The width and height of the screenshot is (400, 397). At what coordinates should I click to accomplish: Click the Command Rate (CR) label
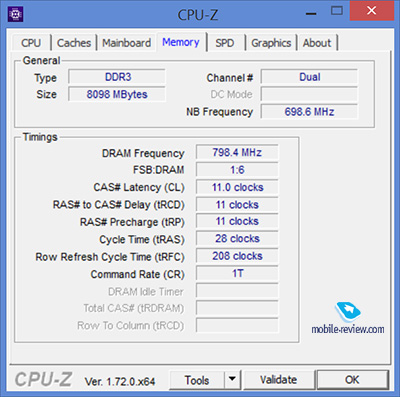click(x=137, y=274)
